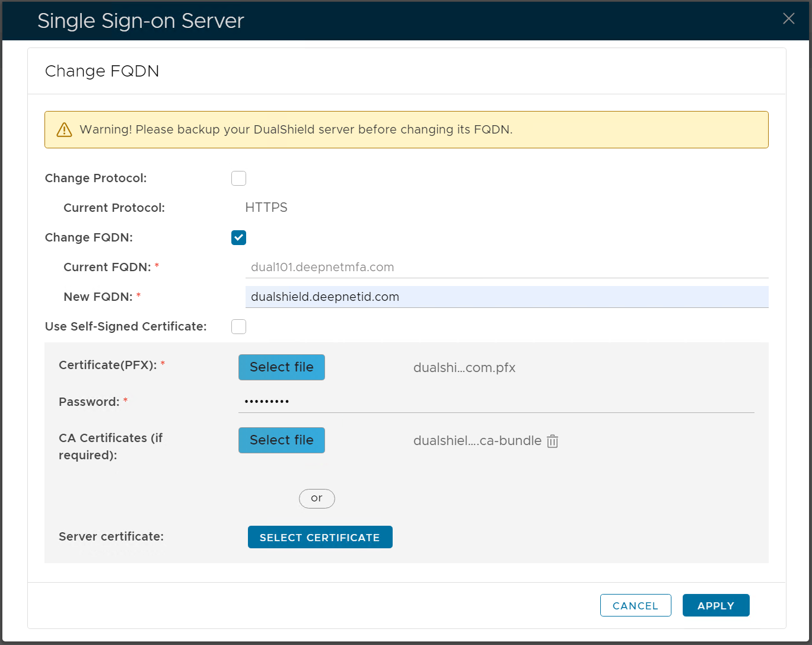Apply the FQDN changes
812x645 pixels.
[715, 605]
